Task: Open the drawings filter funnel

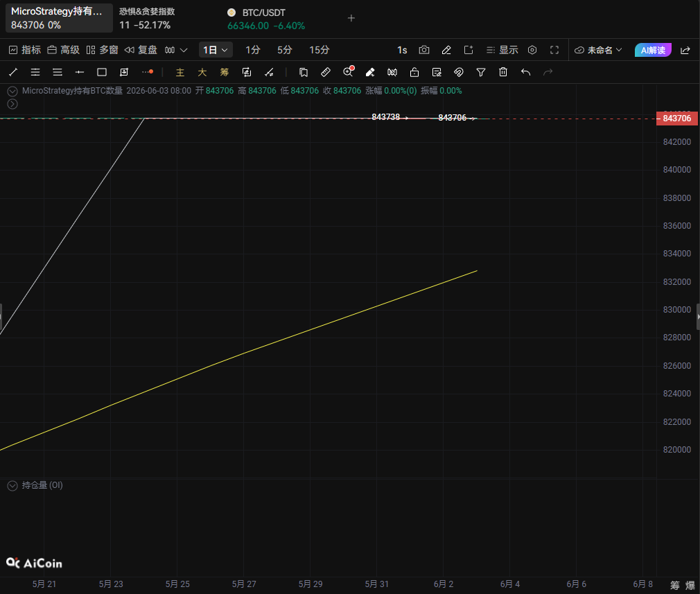Action: [x=481, y=72]
